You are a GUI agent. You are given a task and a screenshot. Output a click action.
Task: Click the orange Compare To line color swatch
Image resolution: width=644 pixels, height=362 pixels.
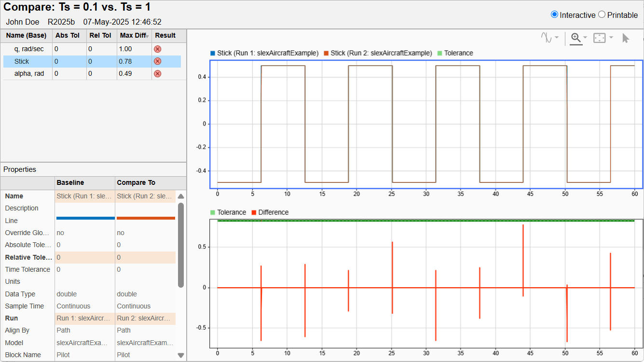click(x=146, y=218)
